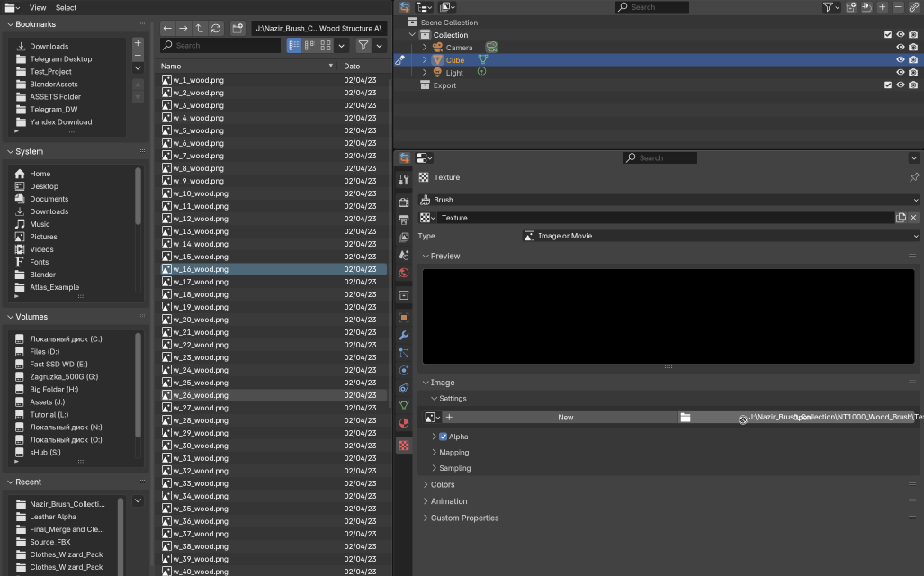This screenshot has width=924, height=576.
Task: Open the Output properties tab
Action: click(404, 220)
